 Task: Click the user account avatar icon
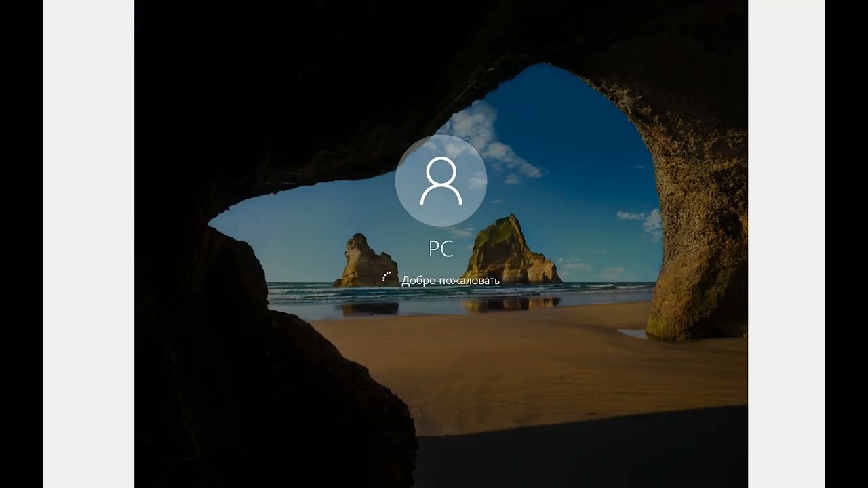pos(441,180)
